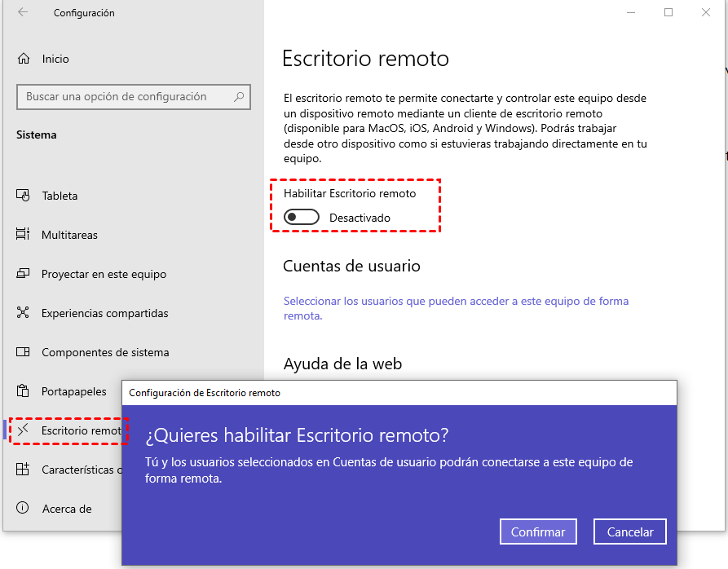Close the Configuración window

tap(706, 12)
